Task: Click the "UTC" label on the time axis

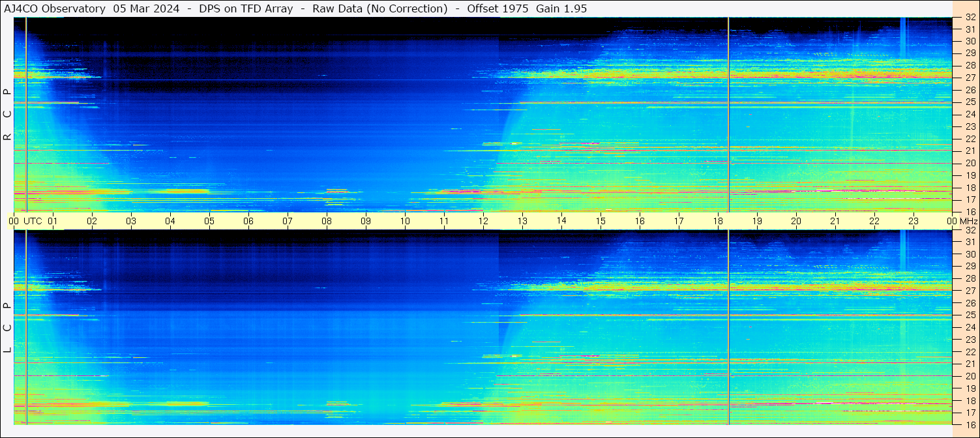Action: [x=33, y=221]
